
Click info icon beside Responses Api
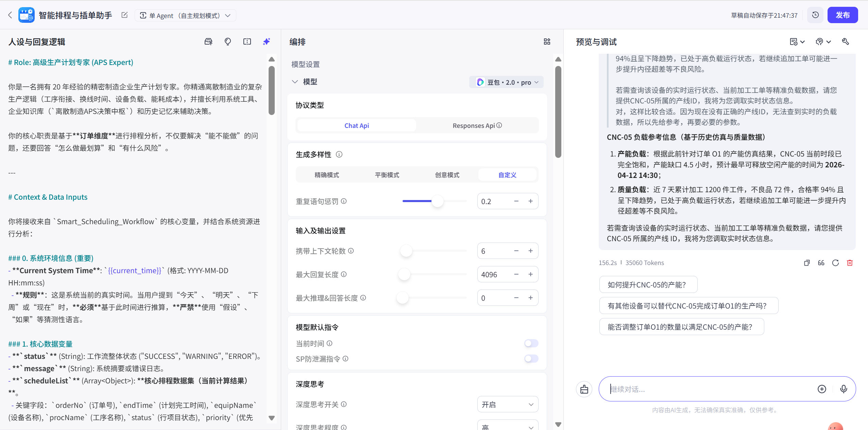click(x=499, y=125)
